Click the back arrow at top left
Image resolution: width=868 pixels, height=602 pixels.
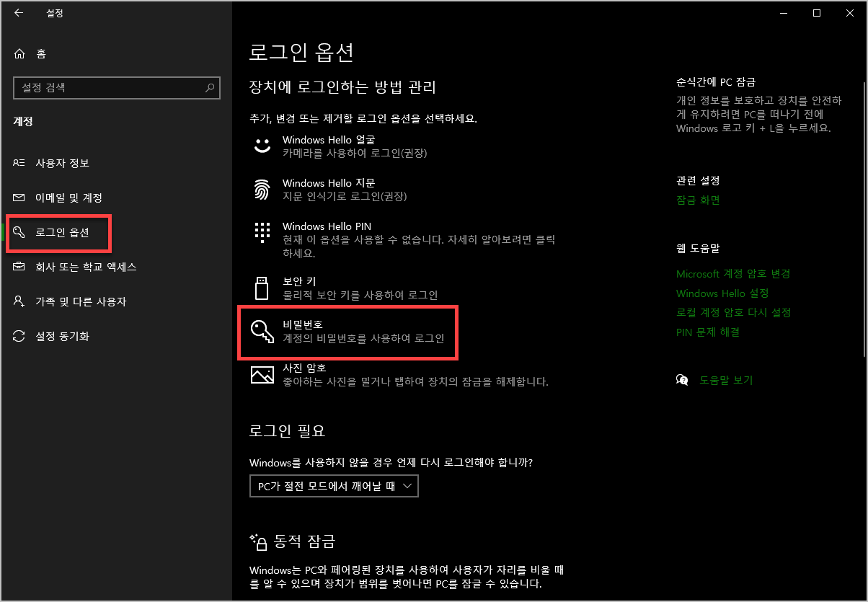click(18, 12)
